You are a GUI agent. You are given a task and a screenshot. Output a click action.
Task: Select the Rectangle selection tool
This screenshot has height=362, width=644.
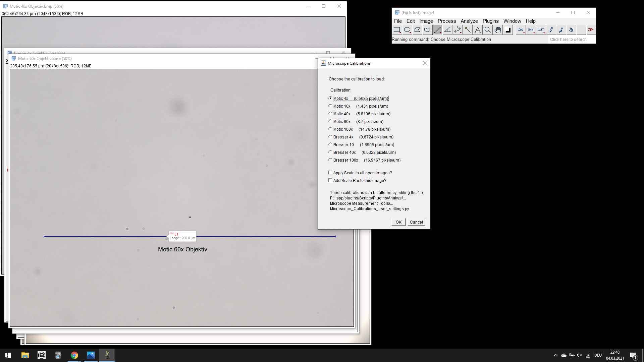tap(397, 30)
